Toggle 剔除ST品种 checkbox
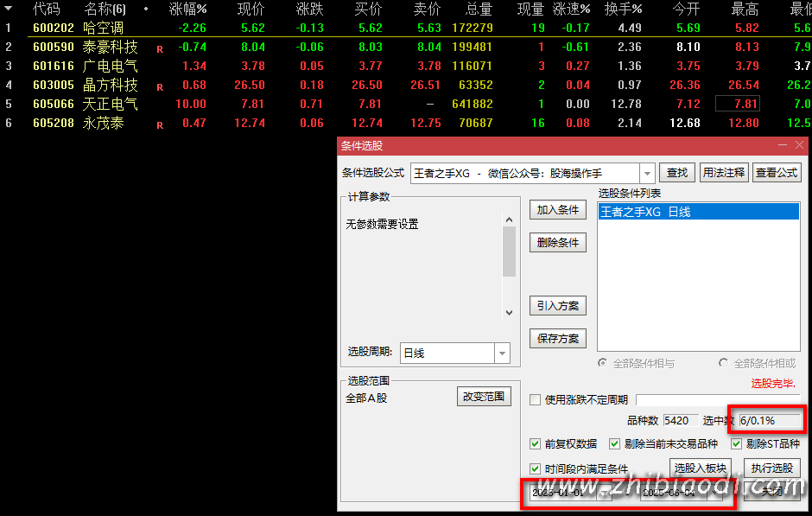The height and width of the screenshot is (516, 812). (737, 444)
